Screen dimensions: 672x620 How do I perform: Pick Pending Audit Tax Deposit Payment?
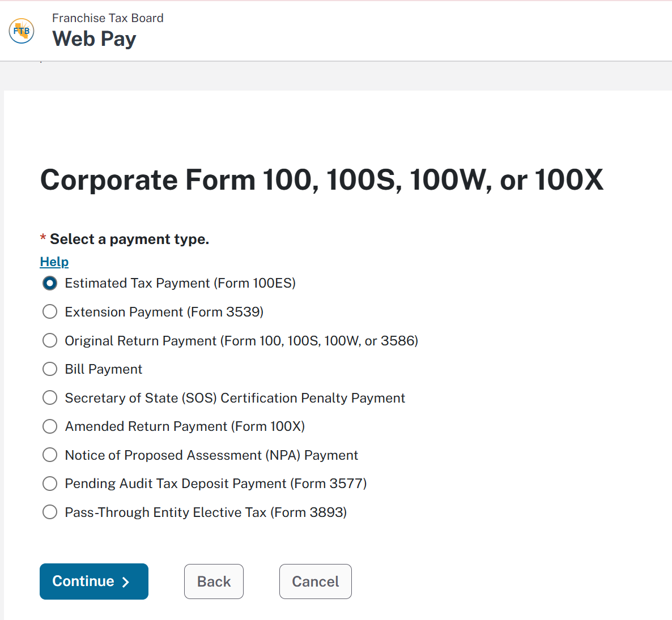50,484
